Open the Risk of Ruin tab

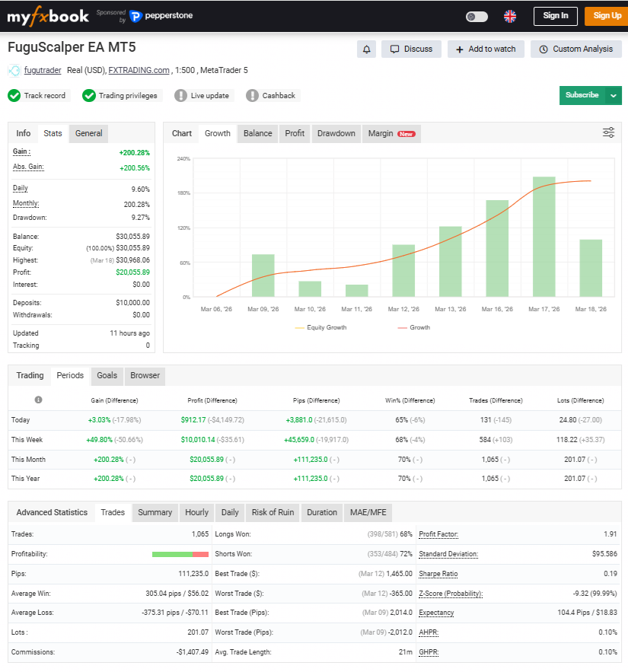click(273, 513)
